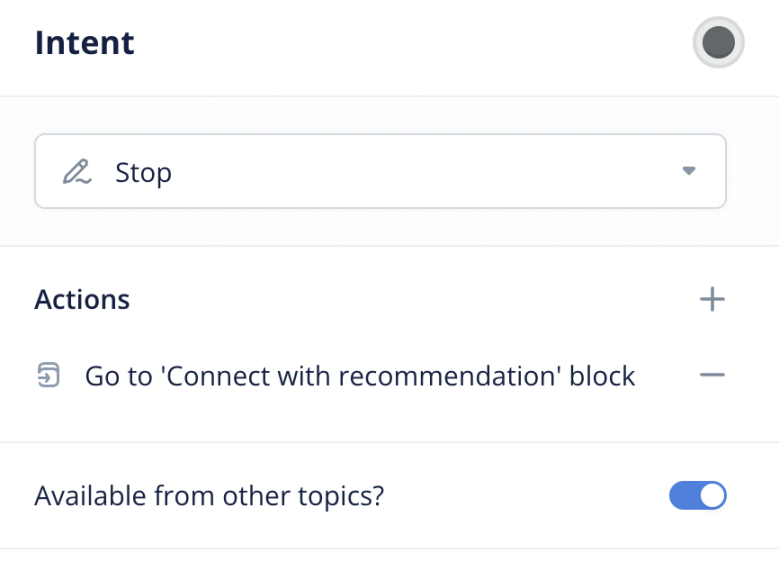Click the knob of the blue toggle switch
The image size is (779, 562).
coord(711,496)
